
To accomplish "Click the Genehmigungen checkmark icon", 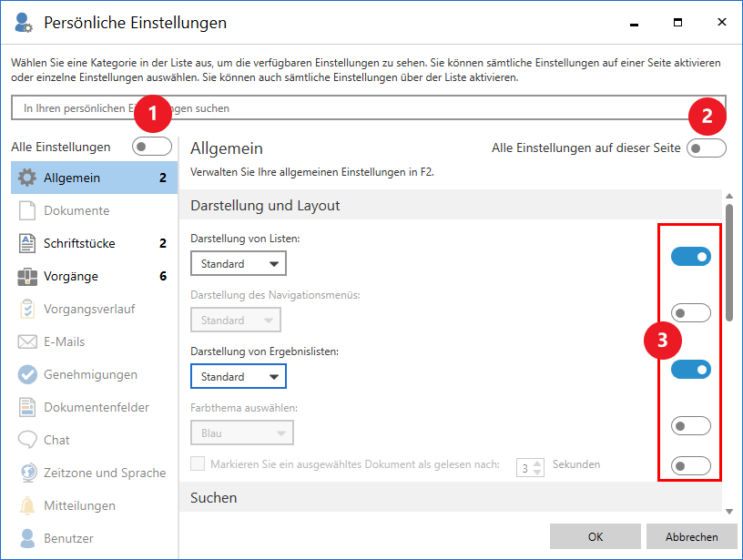I will click(x=27, y=374).
